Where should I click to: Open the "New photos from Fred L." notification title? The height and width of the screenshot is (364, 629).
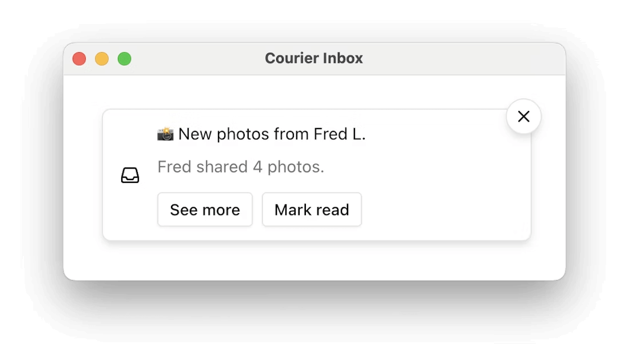272,134
